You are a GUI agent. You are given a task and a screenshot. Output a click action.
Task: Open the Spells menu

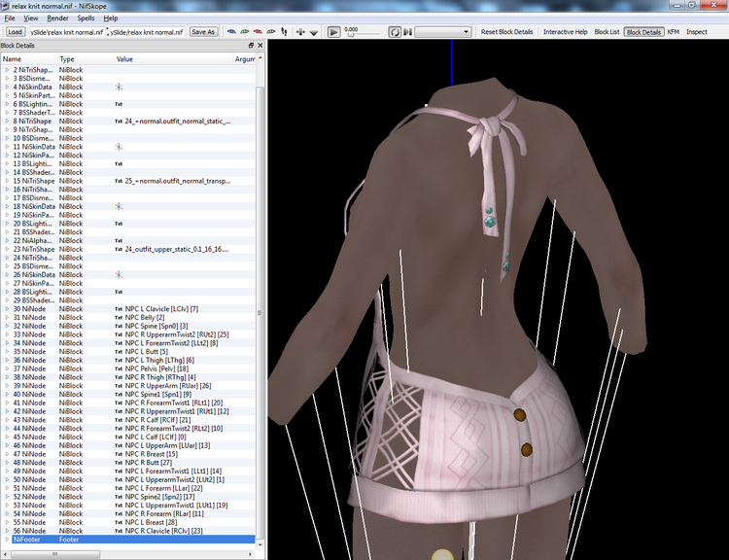(86, 18)
